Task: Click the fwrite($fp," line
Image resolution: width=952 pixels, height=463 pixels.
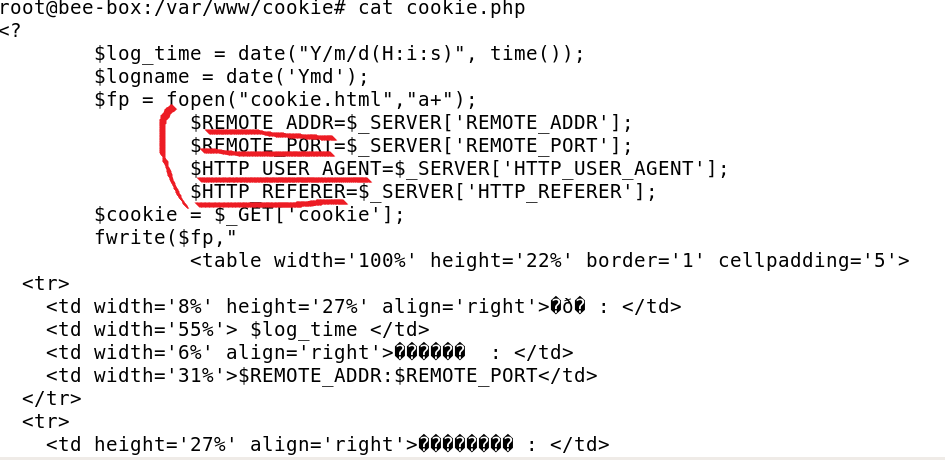Action: pyautogui.click(x=166, y=237)
